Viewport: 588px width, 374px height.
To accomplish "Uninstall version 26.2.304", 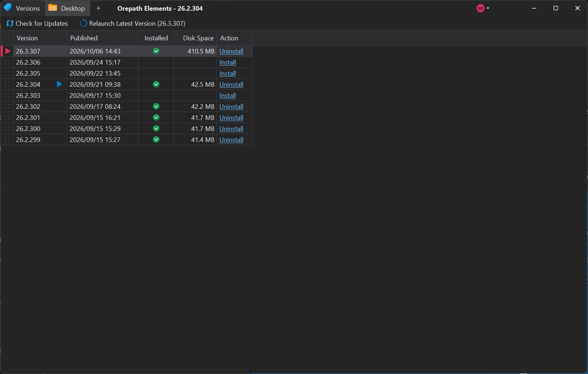I will 231,84.
